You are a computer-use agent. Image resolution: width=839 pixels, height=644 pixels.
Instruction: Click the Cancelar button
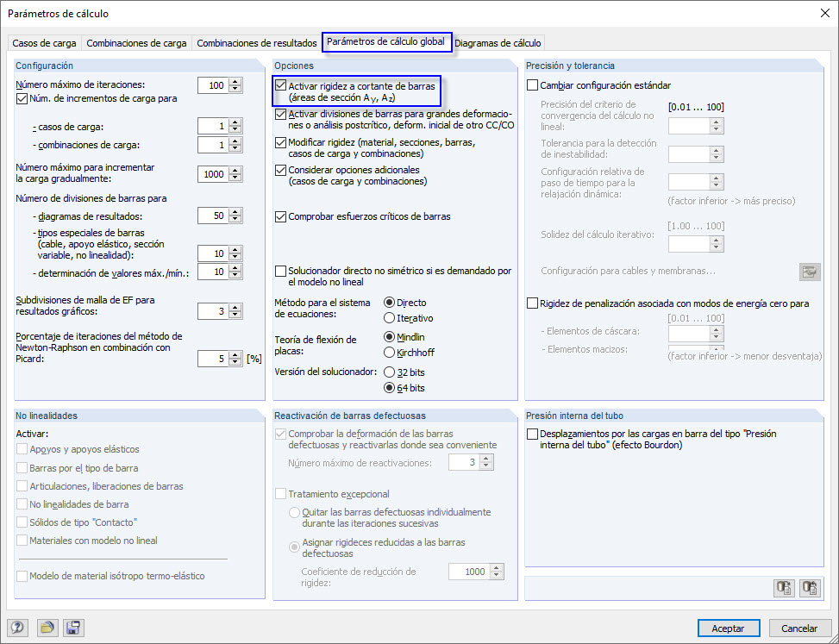pyautogui.click(x=800, y=628)
